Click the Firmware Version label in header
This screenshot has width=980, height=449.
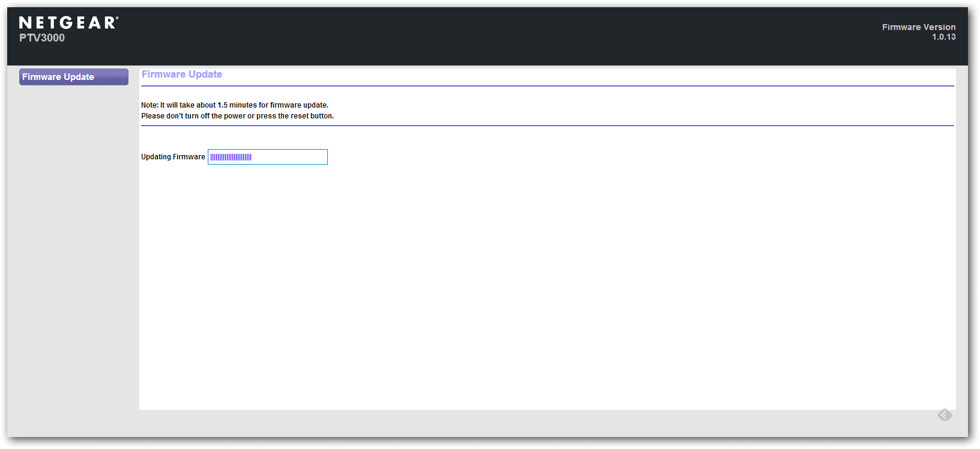pos(918,27)
